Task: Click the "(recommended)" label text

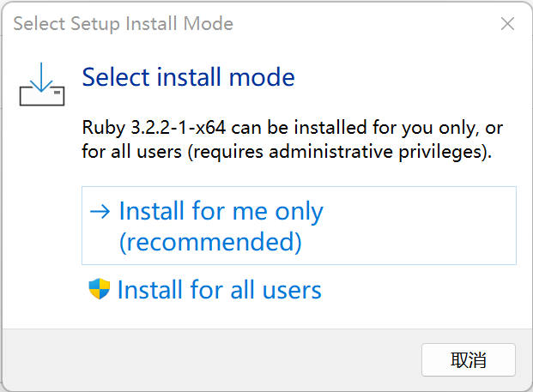Action: [210, 242]
